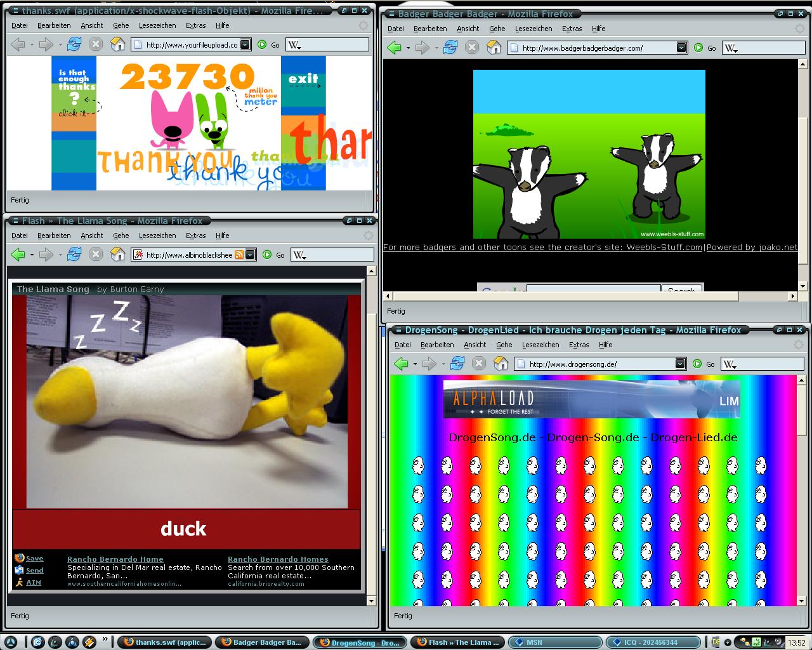Click the Home icon in the DrogenSong window
The width and height of the screenshot is (812, 650).
click(501, 364)
